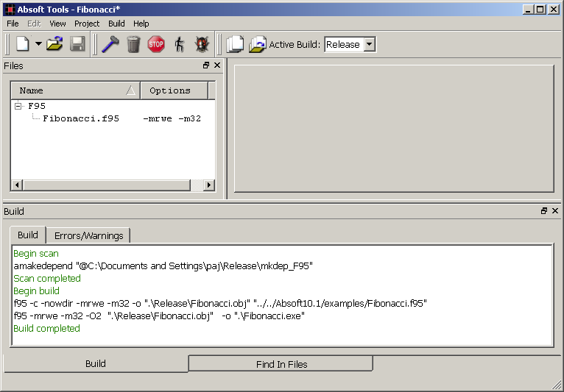This screenshot has height=392, width=564.
Task: Click the Files list horizontal scrollbar track
Action: [x=197, y=185]
